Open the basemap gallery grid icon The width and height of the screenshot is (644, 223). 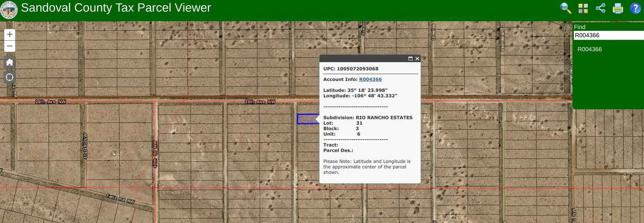[583, 8]
